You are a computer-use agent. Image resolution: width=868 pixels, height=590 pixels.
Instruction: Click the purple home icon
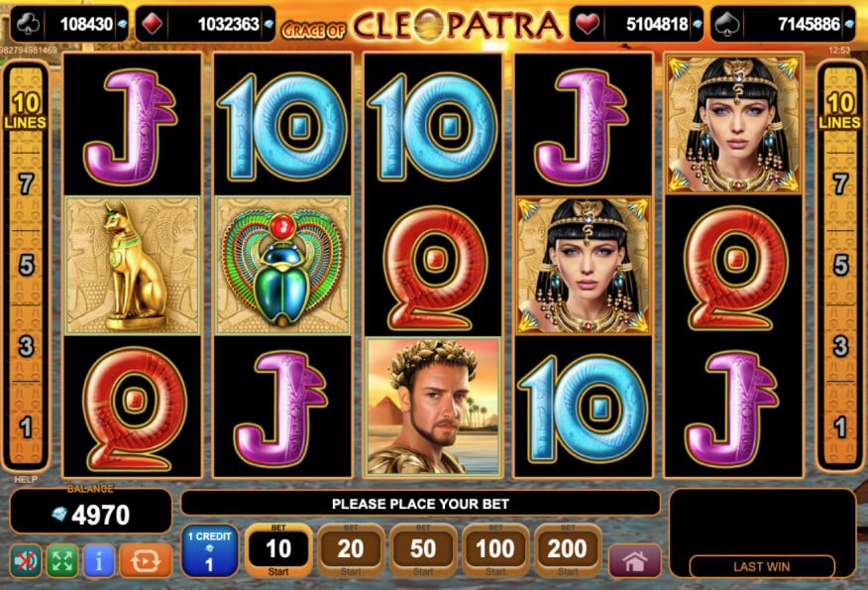click(635, 561)
